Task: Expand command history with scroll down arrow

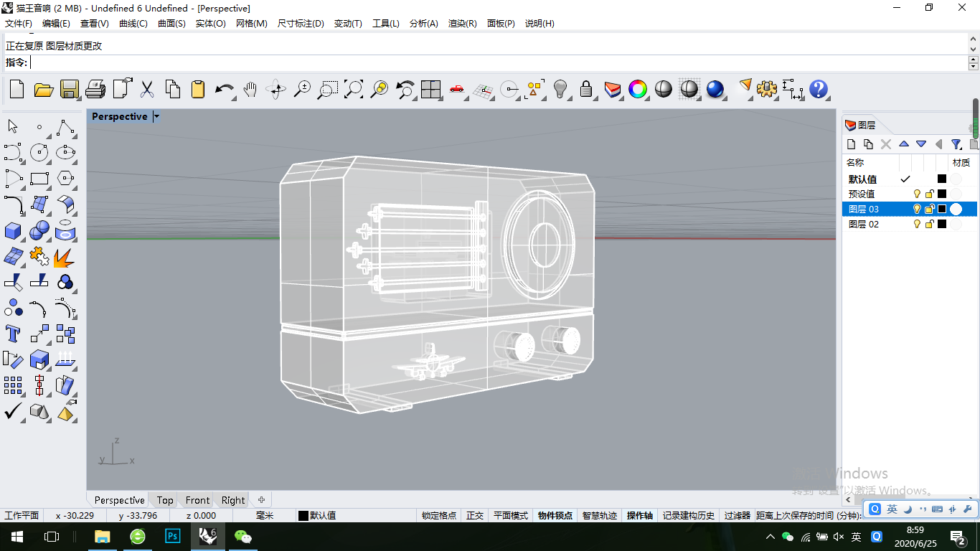Action: tap(974, 50)
